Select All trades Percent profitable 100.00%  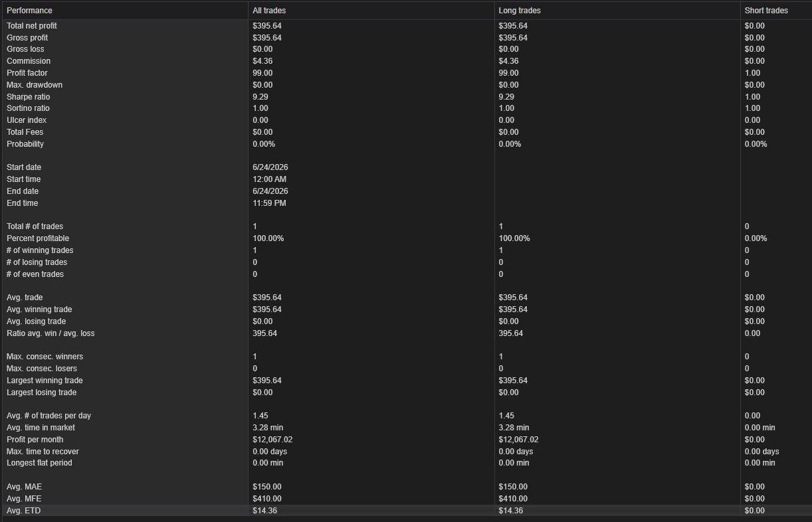tap(268, 238)
